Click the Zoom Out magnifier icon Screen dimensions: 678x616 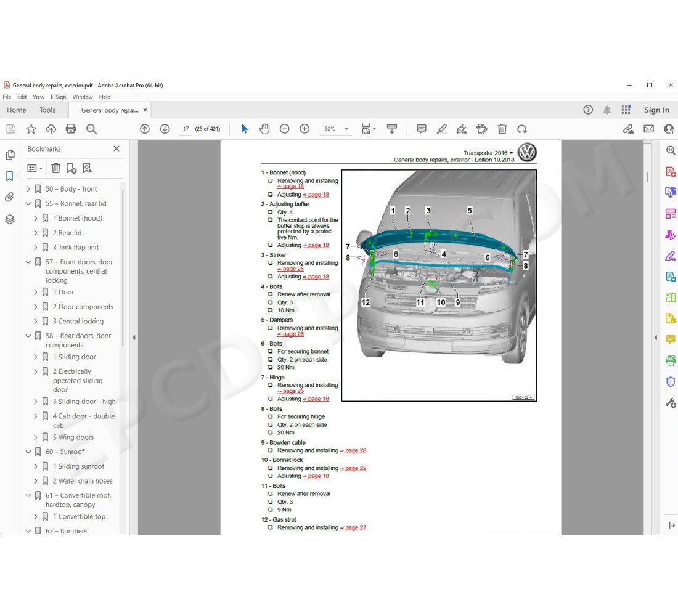pyautogui.click(x=284, y=129)
